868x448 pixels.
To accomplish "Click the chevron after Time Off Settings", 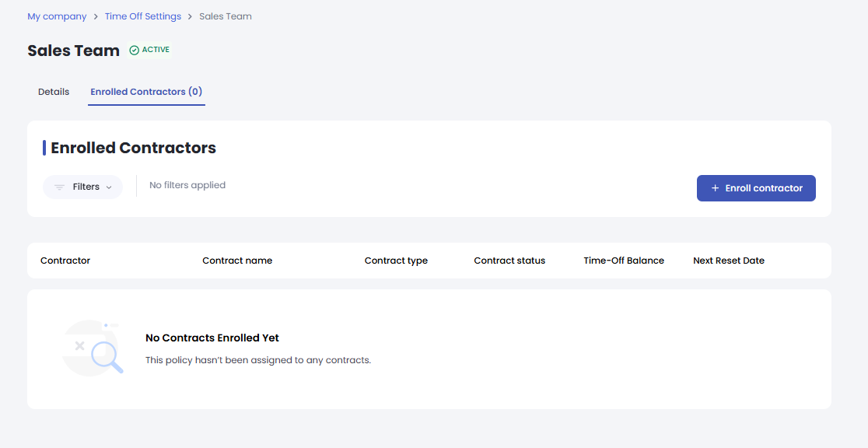I will coord(191,17).
